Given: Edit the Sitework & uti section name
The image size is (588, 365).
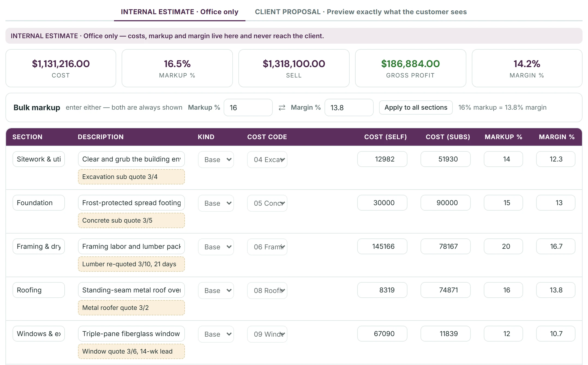Looking at the screenshot, I should [x=39, y=159].
